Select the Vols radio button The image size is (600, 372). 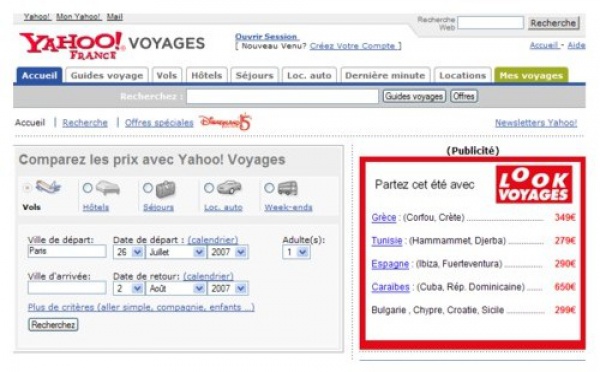click(x=27, y=188)
